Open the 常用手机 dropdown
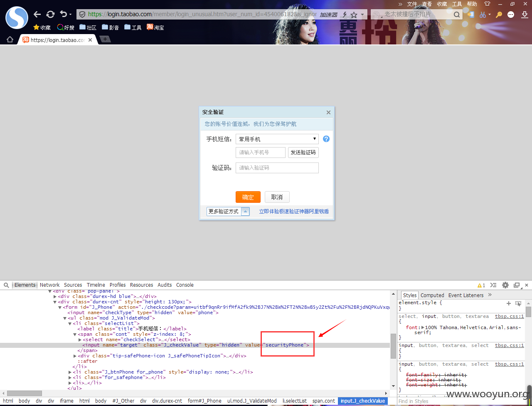Viewport: 532px width, 406px height. [277, 139]
